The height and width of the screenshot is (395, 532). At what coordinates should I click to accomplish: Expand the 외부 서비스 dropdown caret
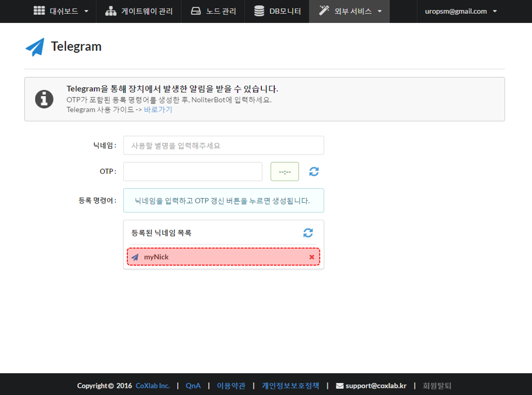coord(380,11)
